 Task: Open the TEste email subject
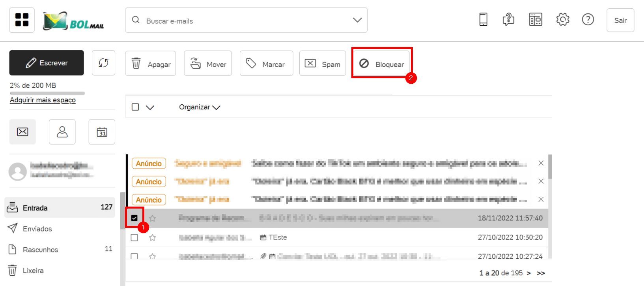(278, 237)
